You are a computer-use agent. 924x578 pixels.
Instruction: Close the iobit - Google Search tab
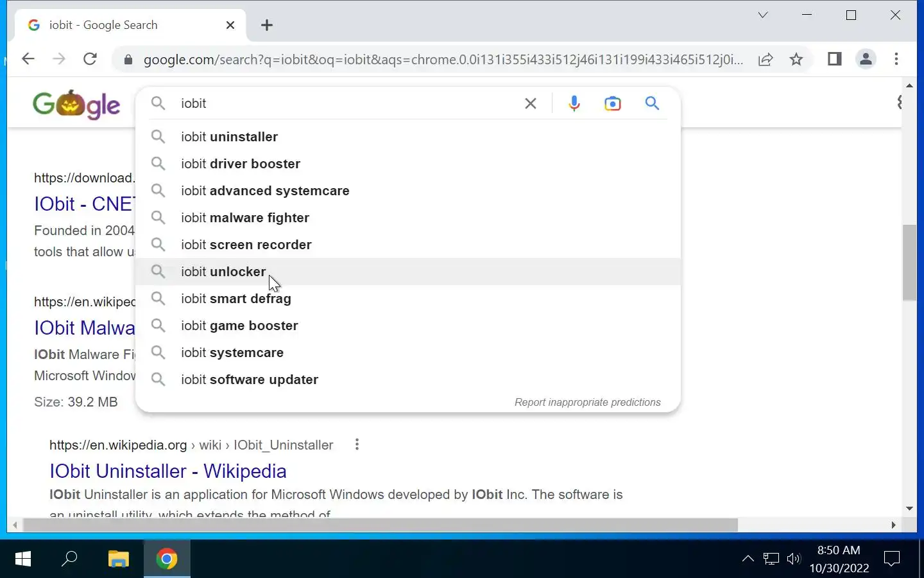[230, 25]
